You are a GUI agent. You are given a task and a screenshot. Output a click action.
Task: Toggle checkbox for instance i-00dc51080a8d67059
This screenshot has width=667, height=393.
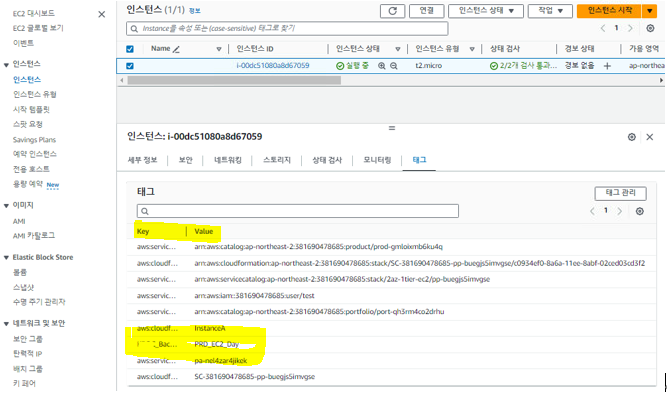pyautogui.click(x=130, y=66)
